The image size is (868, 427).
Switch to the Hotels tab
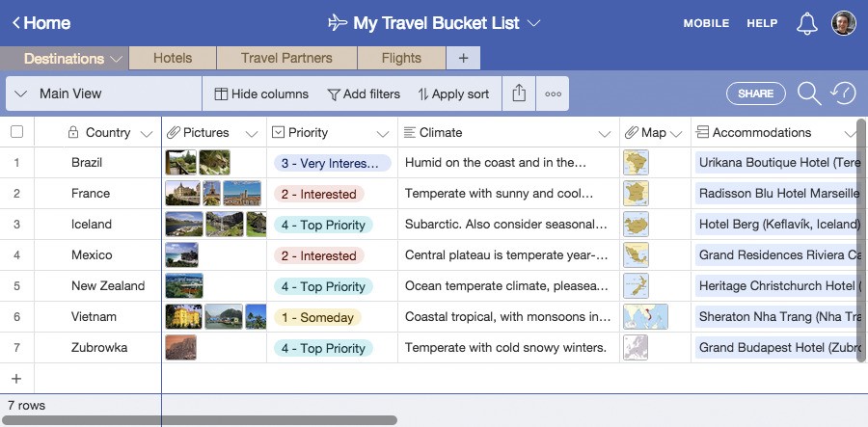click(173, 58)
